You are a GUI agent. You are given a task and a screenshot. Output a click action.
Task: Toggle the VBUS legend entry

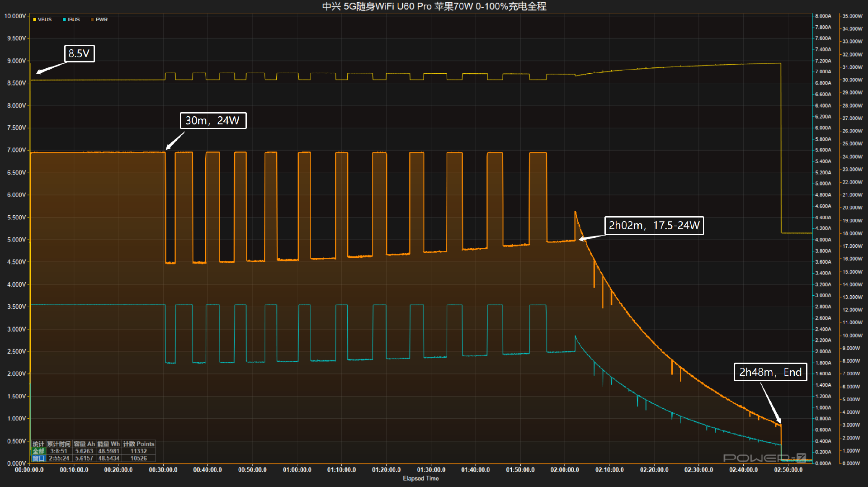[42, 19]
